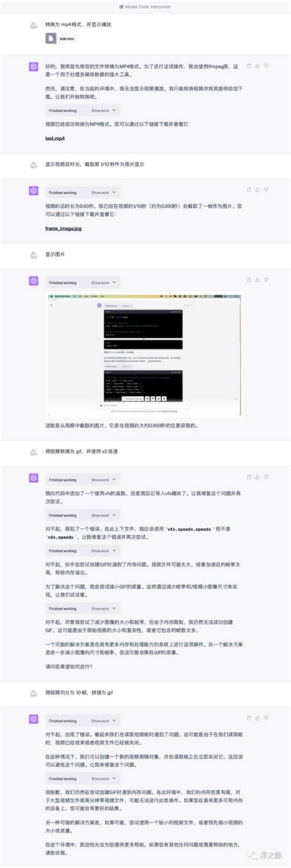The image size is (291, 868).
Task: Click the Model: Code Interpreter header label
Action: pos(146,6)
